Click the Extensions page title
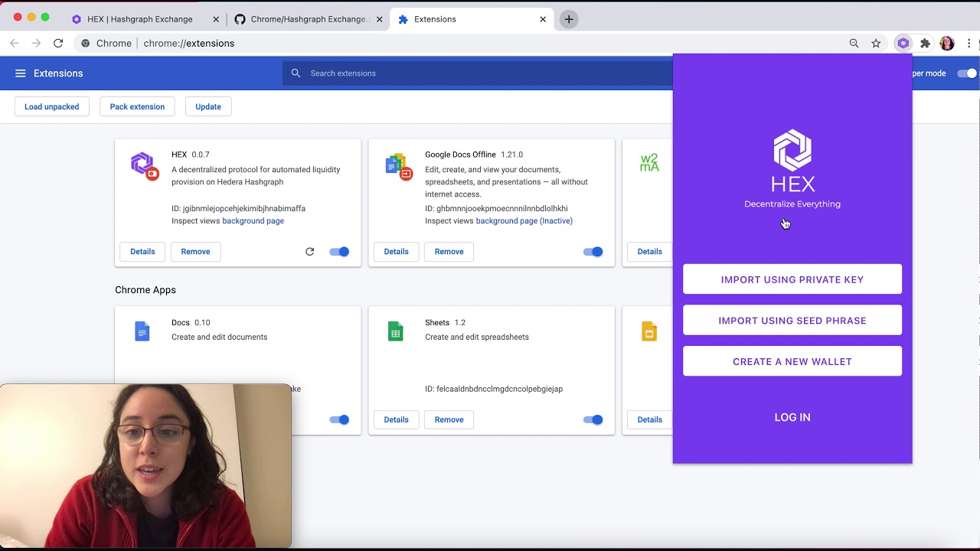Screen dimensions: 980x551 [58, 73]
